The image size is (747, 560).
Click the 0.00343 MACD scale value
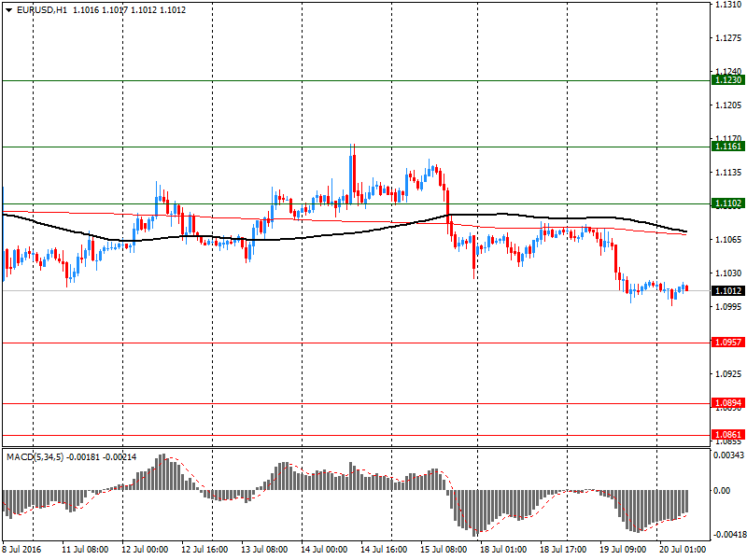[x=728, y=455]
